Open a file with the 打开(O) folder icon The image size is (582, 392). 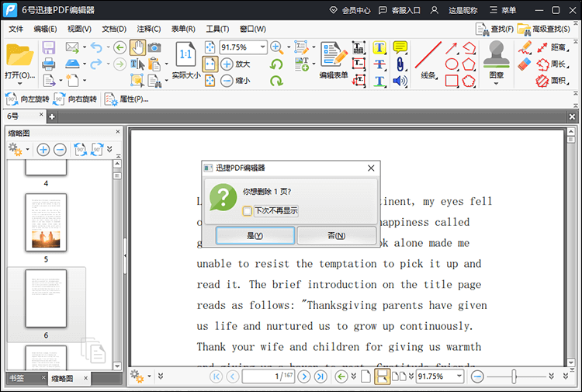coord(19,55)
